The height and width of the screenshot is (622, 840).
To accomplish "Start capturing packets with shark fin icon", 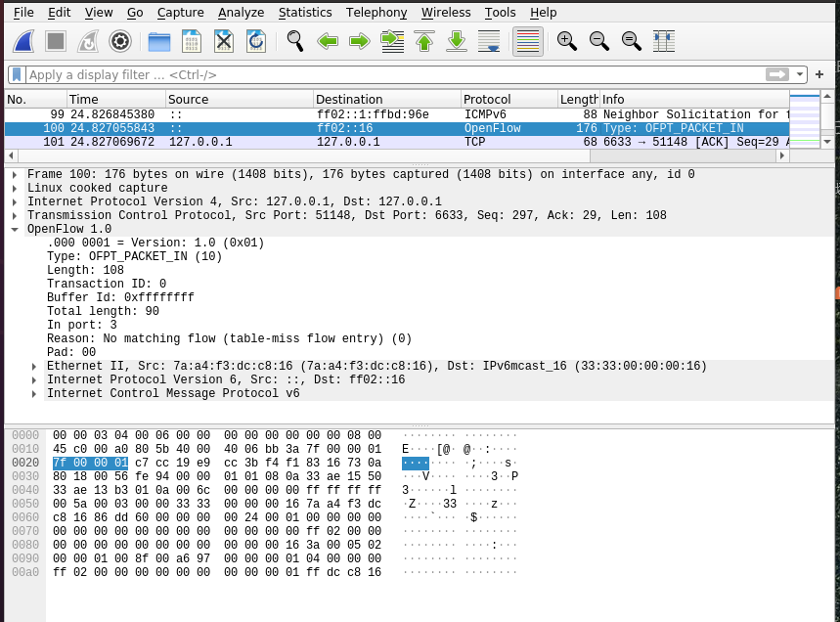I will click(23, 41).
